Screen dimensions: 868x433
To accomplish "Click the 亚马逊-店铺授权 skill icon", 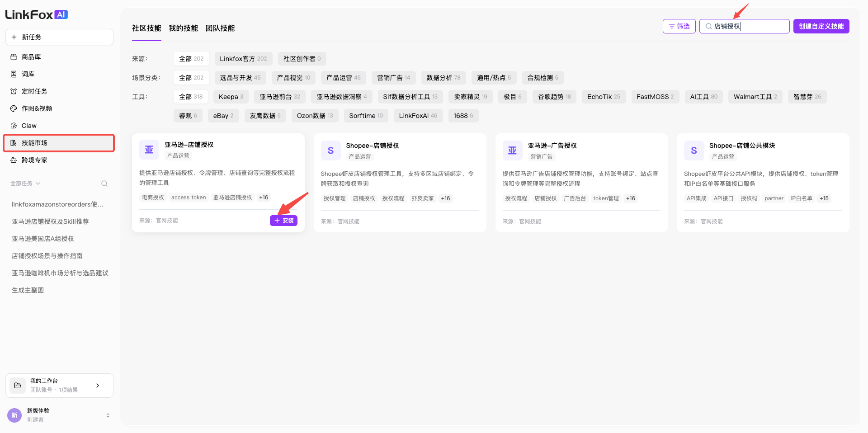I will coord(149,150).
